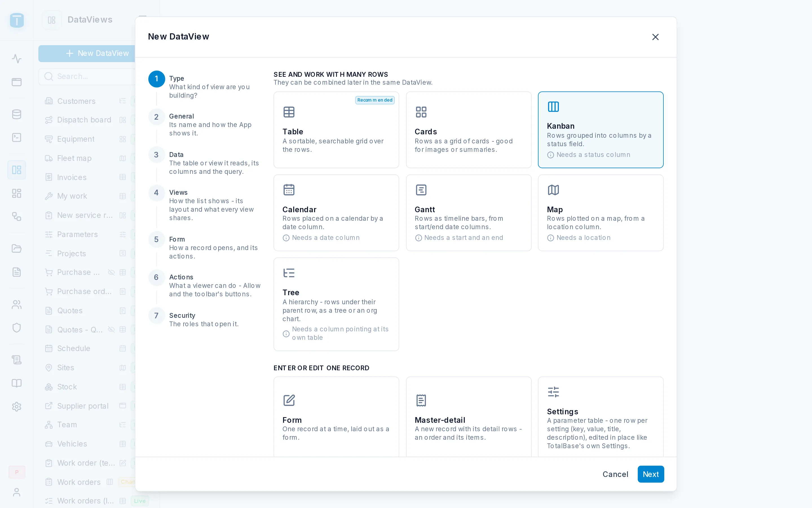Open Dispatch board in the list
The width and height of the screenshot is (812, 508).
84,120
